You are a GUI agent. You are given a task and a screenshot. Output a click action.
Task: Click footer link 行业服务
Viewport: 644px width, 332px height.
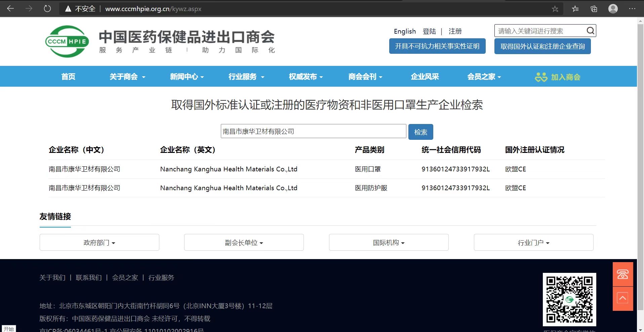coord(161,278)
